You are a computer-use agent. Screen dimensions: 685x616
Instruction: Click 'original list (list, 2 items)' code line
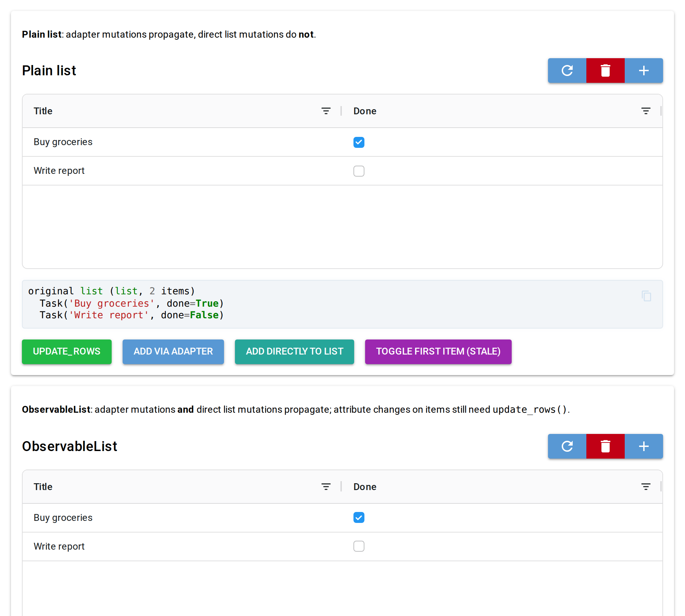point(111,291)
